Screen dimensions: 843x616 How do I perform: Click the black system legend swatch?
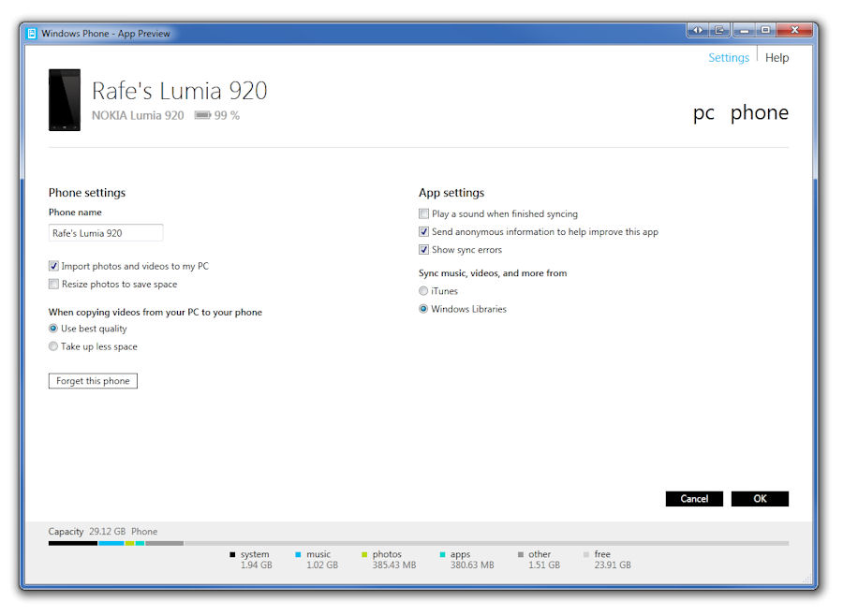[x=232, y=554]
